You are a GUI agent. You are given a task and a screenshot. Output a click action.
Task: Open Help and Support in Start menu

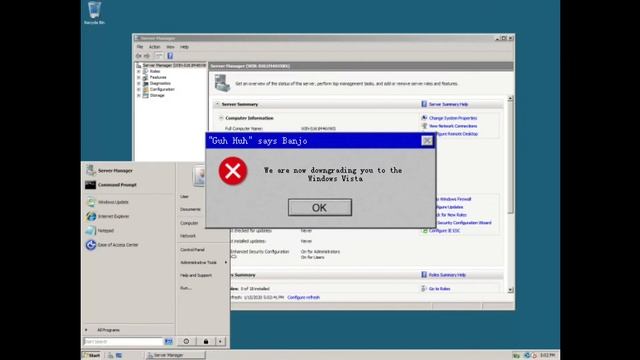(x=196, y=276)
